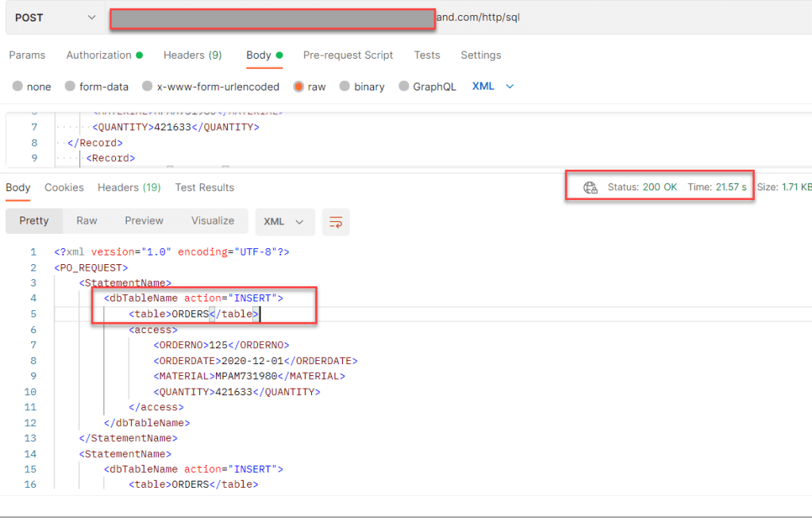Viewport: 812px width, 518px height.
Task: Select the none body type radio
Action: point(18,86)
